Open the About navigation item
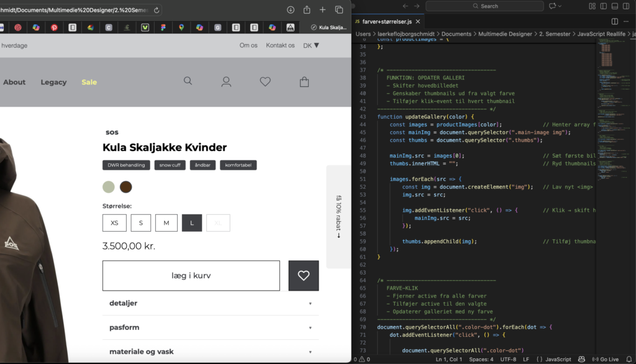 (x=14, y=82)
